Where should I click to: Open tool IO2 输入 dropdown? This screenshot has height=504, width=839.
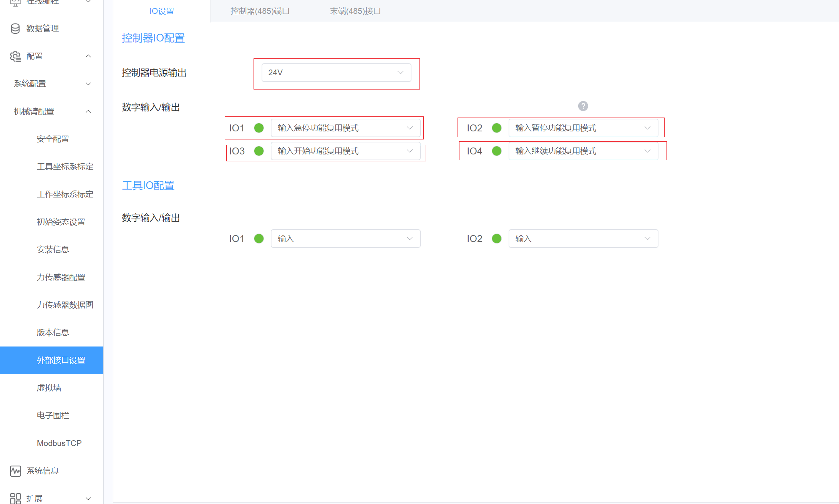tap(583, 239)
